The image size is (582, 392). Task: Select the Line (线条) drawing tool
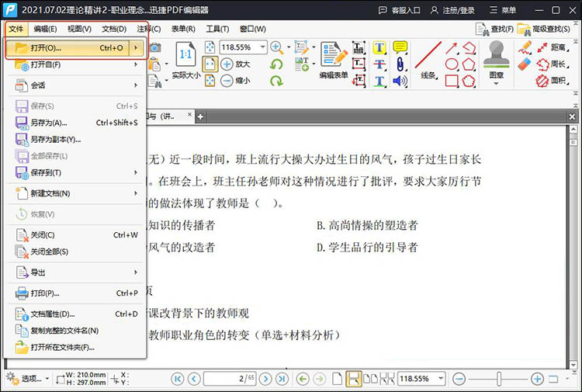point(428,60)
